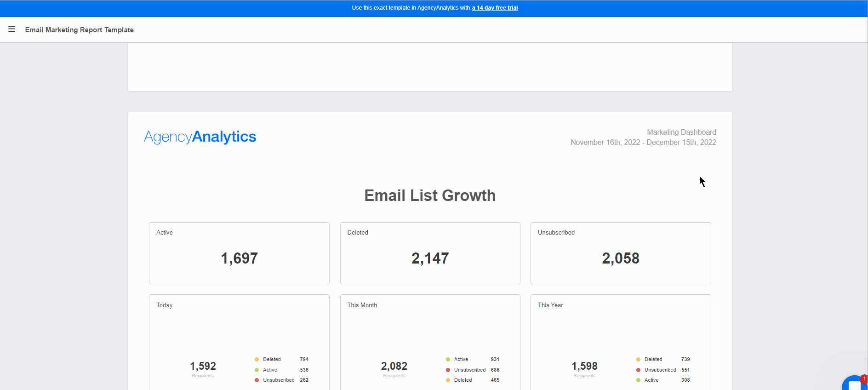The image size is (868, 390).
Task: Select the Active 1,697 stat card
Action: coord(239,253)
